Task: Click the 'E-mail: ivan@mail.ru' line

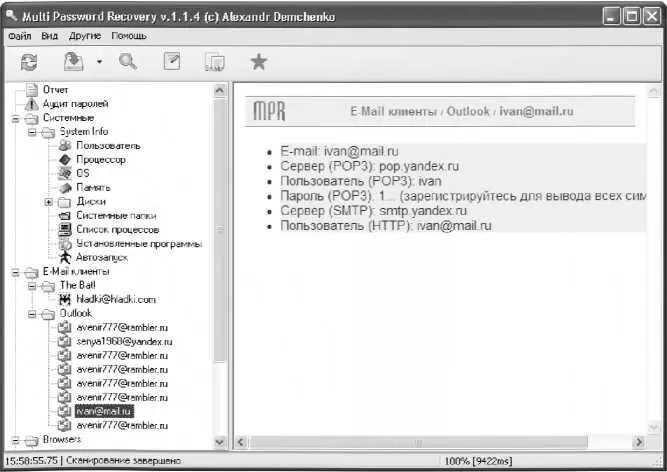Action: [x=339, y=151]
